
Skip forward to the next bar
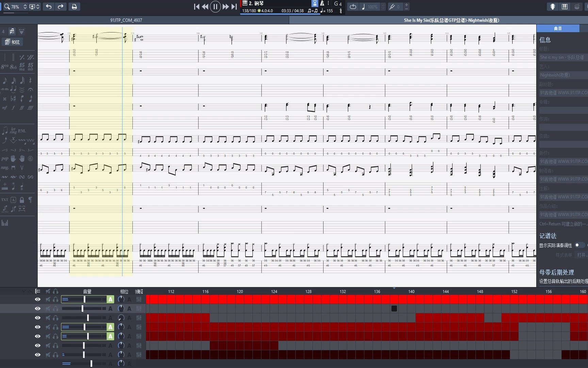tap(226, 6)
